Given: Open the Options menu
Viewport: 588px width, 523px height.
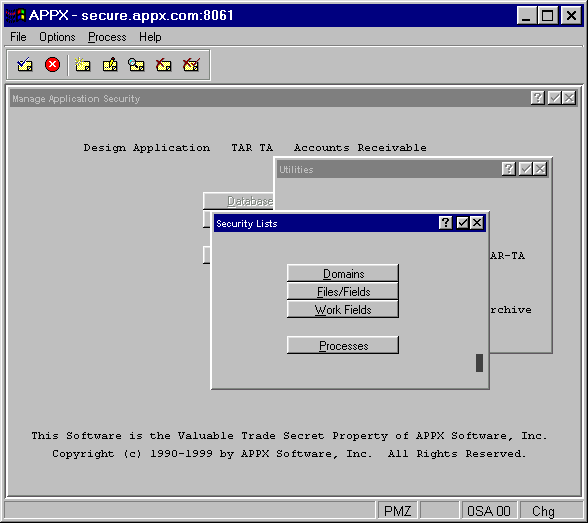Looking at the screenshot, I should pyautogui.click(x=57, y=37).
